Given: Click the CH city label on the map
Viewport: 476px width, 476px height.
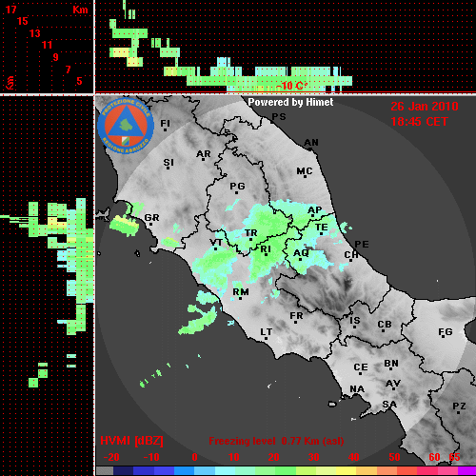Looking at the screenshot, I should pyautogui.click(x=351, y=255).
